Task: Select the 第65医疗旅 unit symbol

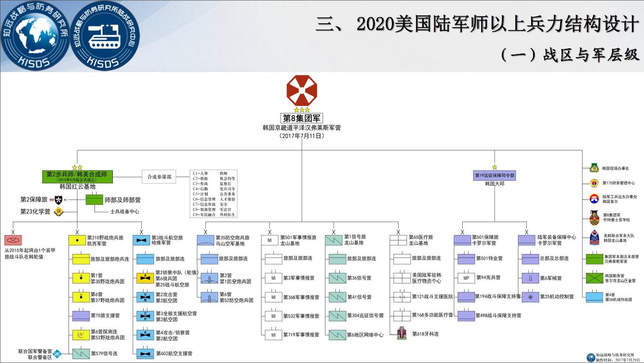Action: [398, 240]
